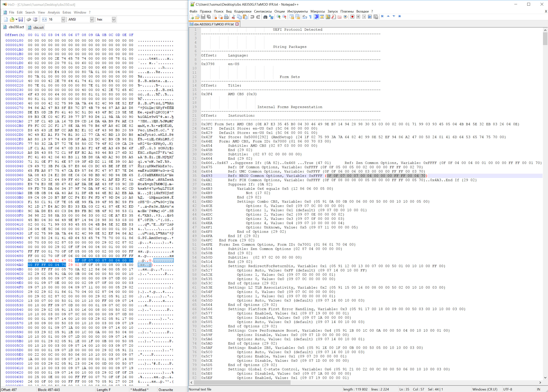Click Notepad++ Zoom In icon
This screenshot has height=392, width=548.
(278, 17)
